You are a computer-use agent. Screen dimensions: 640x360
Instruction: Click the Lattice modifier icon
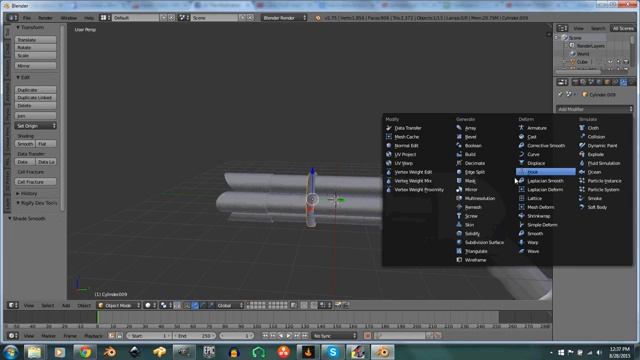(521, 198)
